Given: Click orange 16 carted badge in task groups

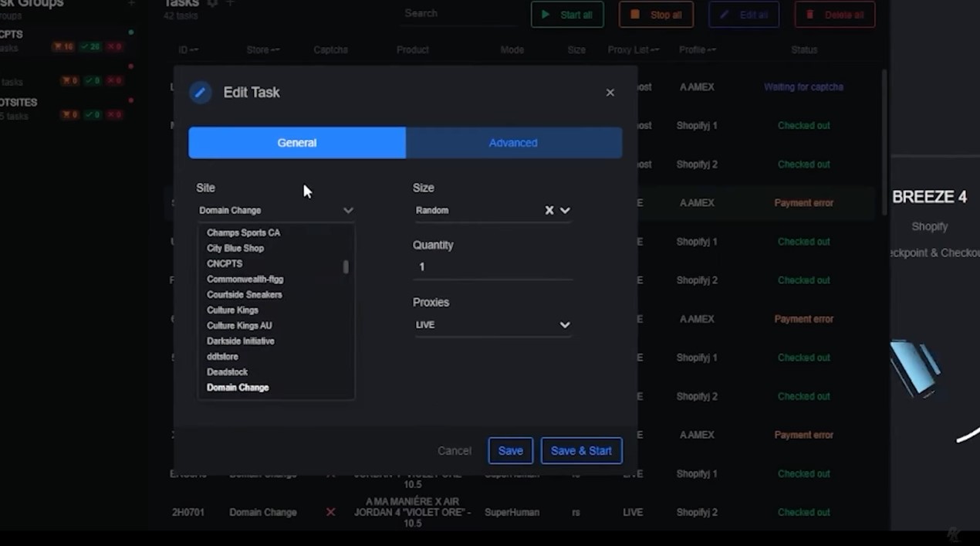Looking at the screenshot, I should pyautogui.click(x=63, y=47).
